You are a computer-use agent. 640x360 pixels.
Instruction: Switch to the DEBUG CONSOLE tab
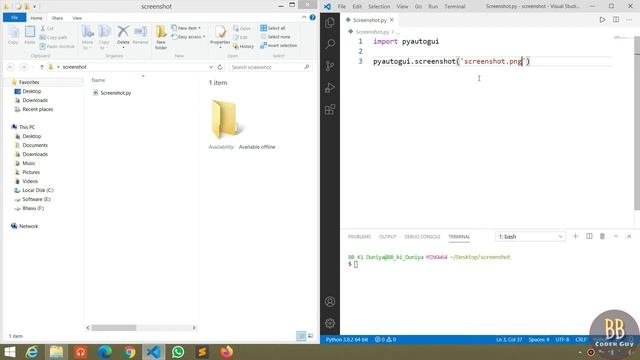pos(422,237)
